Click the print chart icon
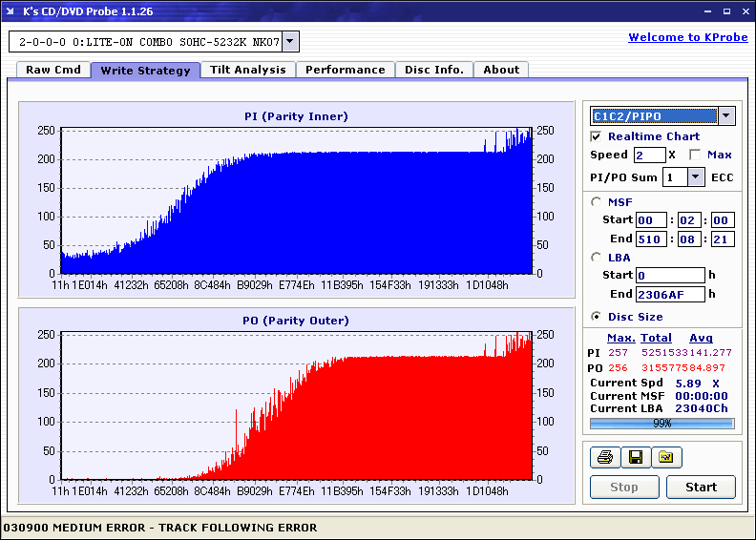 [605, 457]
